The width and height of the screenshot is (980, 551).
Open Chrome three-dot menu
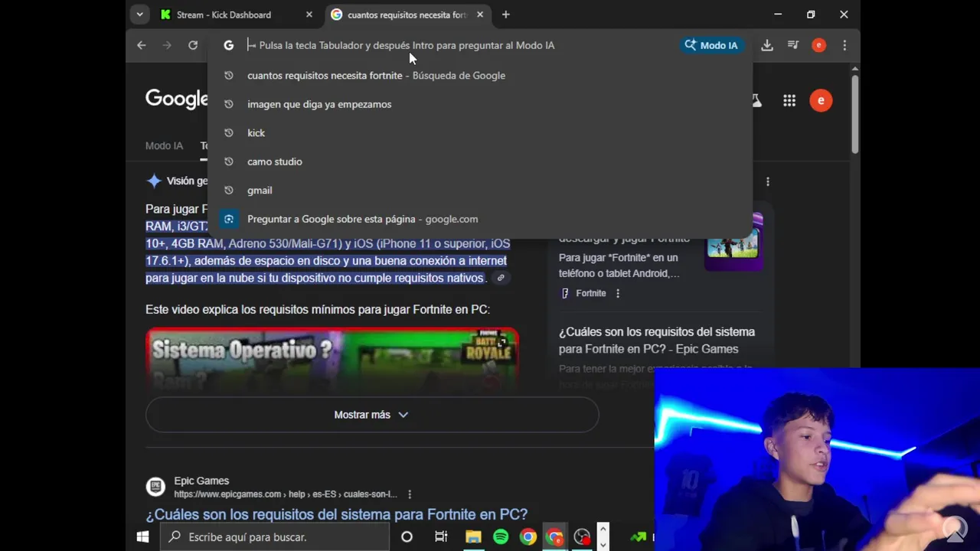(844, 45)
